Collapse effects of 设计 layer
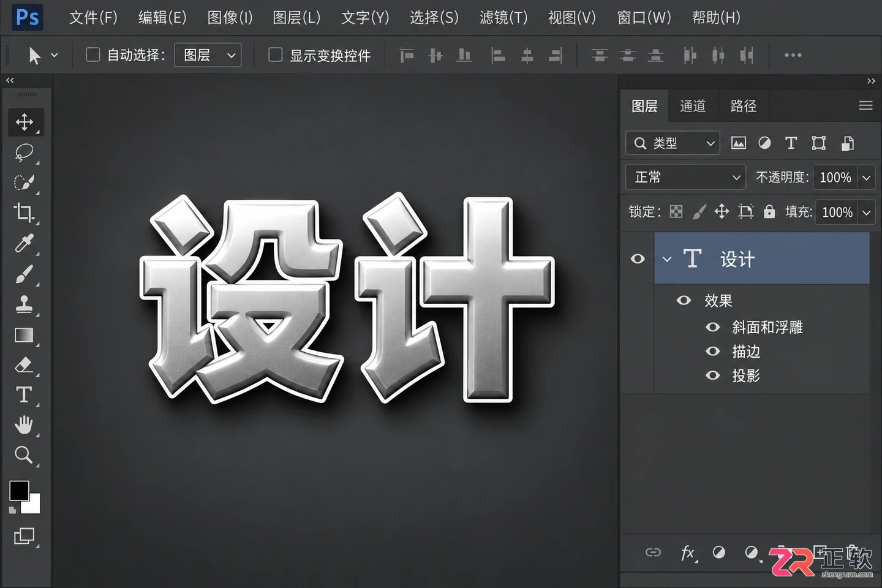Screen dimensions: 882x588 point(667,259)
